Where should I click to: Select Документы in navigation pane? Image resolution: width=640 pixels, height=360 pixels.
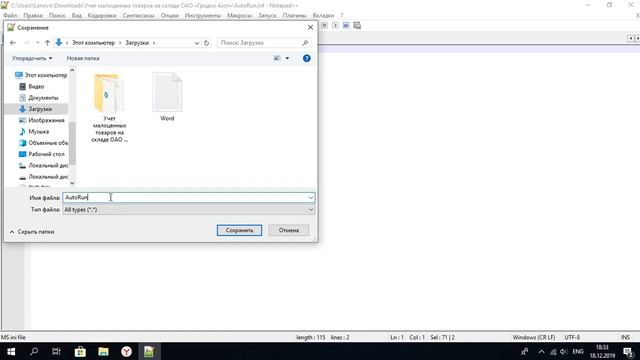coord(43,98)
